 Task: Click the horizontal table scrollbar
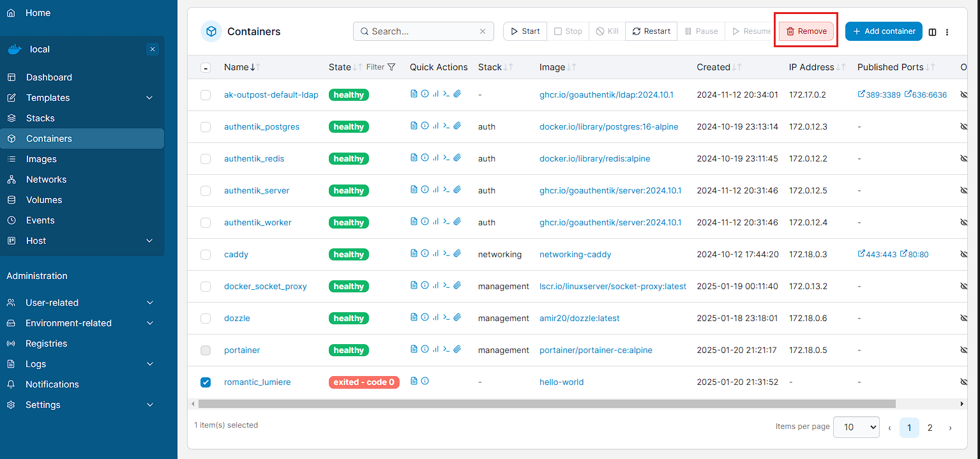tap(547, 403)
